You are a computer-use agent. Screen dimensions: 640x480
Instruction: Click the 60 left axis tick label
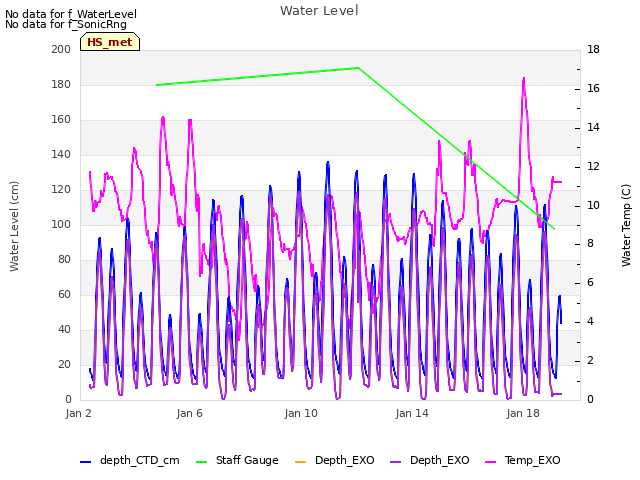(64, 294)
